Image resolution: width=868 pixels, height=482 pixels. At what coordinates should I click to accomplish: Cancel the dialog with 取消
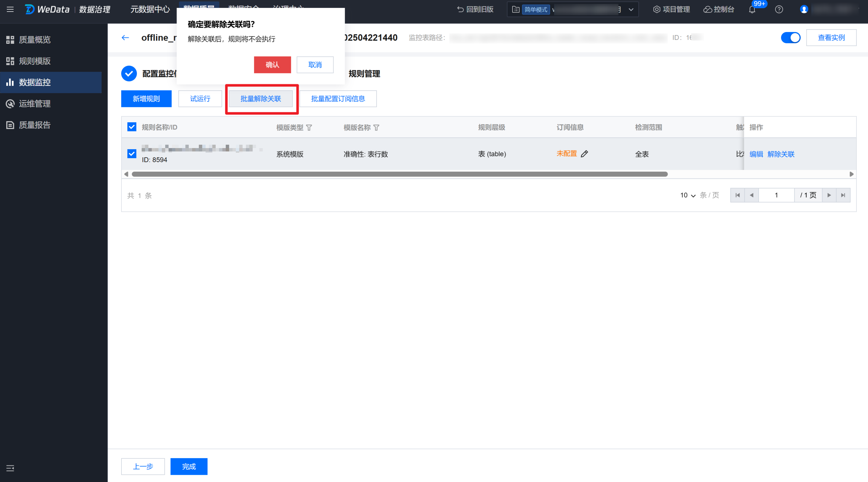(315, 65)
